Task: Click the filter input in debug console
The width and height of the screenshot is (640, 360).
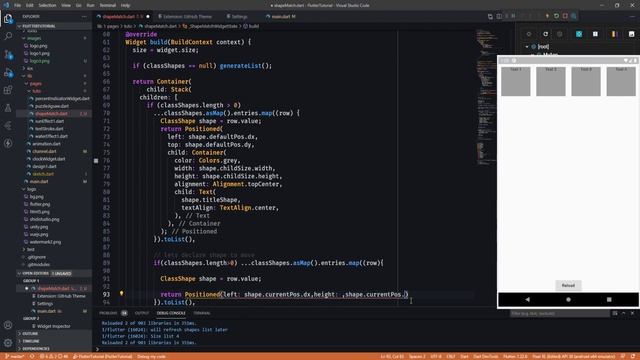Action: (560, 313)
